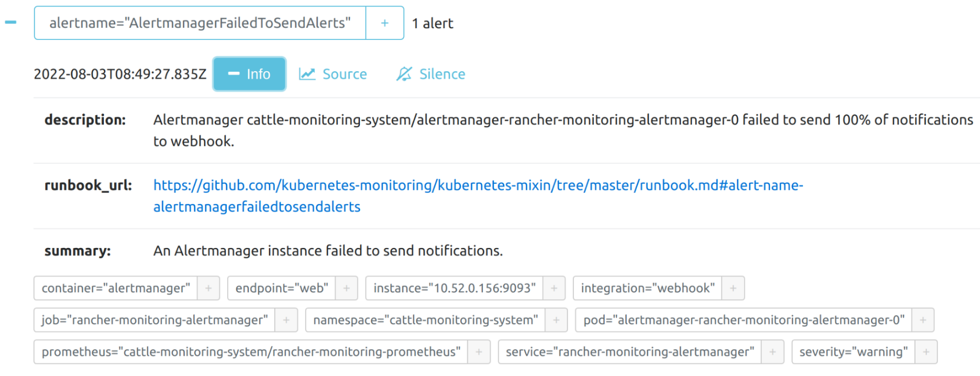Add instance="10.52.0.156:9093" to filter

pyautogui.click(x=554, y=288)
